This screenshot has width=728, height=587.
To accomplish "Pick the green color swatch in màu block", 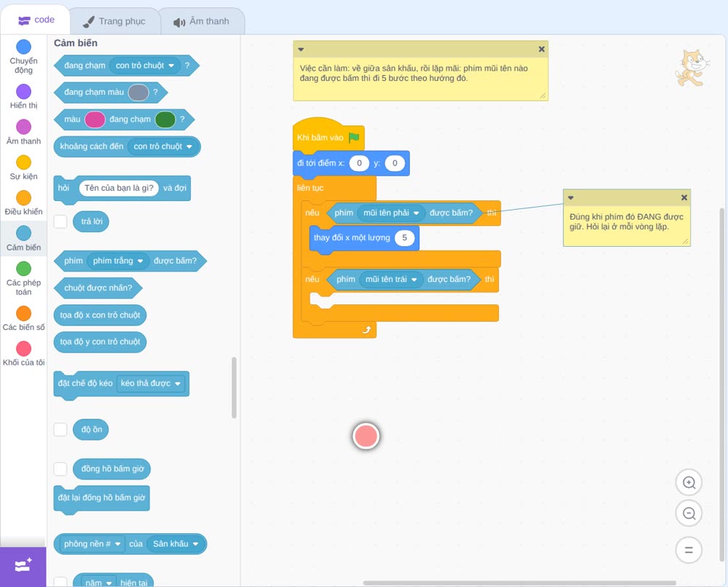I will [x=165, y=119].
